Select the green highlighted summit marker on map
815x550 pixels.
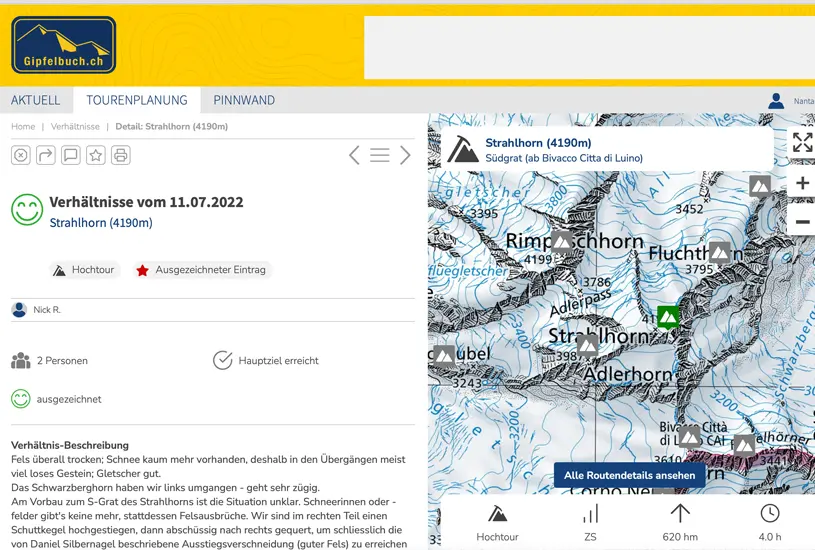tap(668, 316)
